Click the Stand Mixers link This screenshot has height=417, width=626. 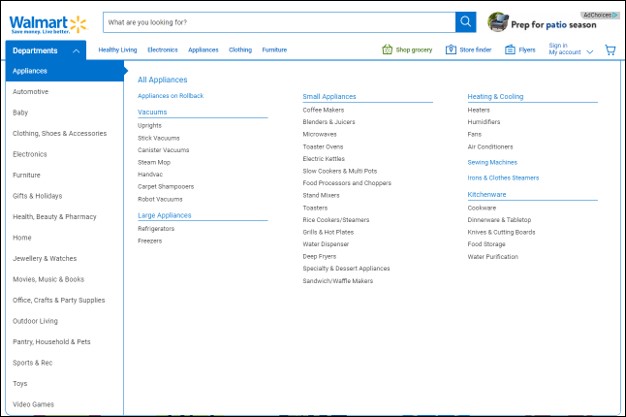pyautogui.click(x=321, y=195)
